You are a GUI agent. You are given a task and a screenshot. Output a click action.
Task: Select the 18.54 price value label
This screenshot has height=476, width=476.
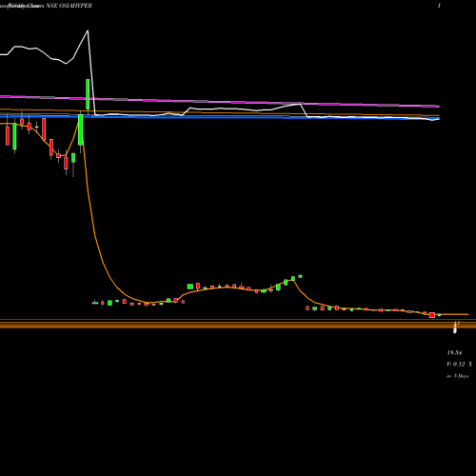coord(454,352)
